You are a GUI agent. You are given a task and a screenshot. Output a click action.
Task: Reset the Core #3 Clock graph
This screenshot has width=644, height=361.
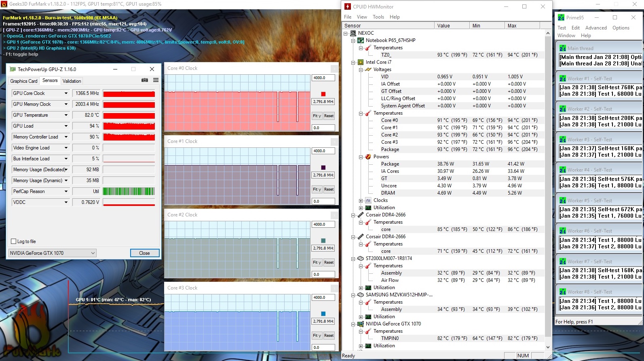(x=329, y=336)
